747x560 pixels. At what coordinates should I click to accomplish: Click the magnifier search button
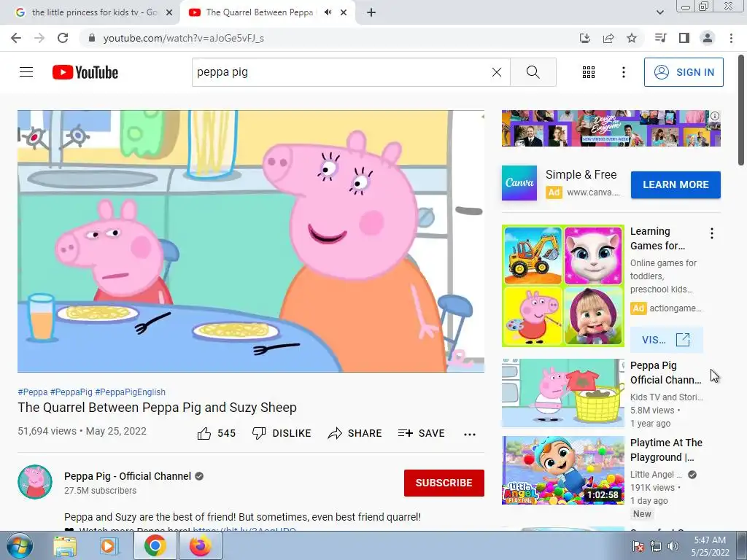tap(533, 72)
